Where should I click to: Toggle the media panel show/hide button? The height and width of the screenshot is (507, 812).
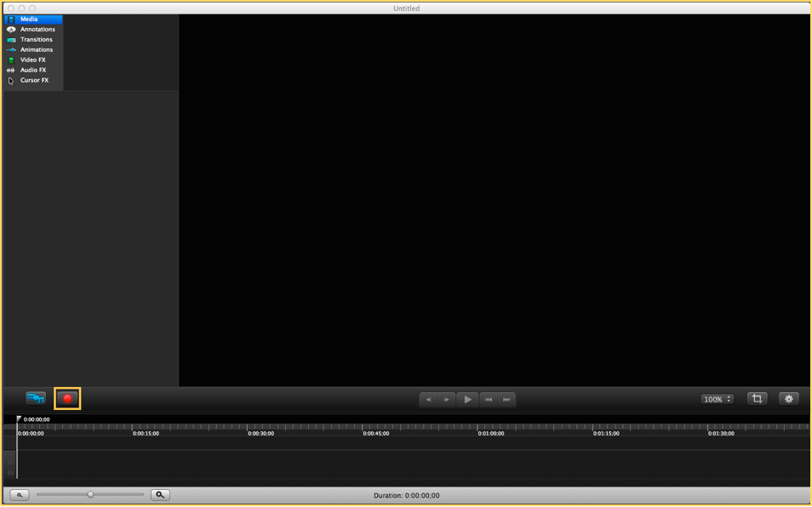click(x=36, y=398)
